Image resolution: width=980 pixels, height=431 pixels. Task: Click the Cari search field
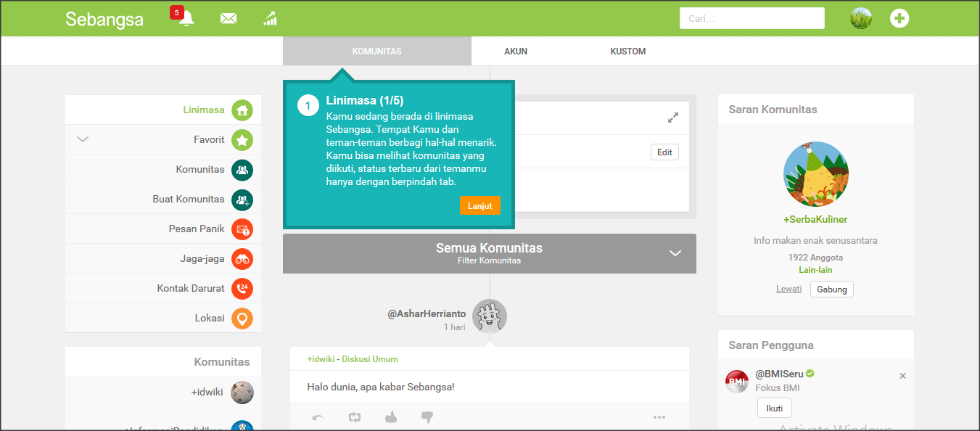752,18
